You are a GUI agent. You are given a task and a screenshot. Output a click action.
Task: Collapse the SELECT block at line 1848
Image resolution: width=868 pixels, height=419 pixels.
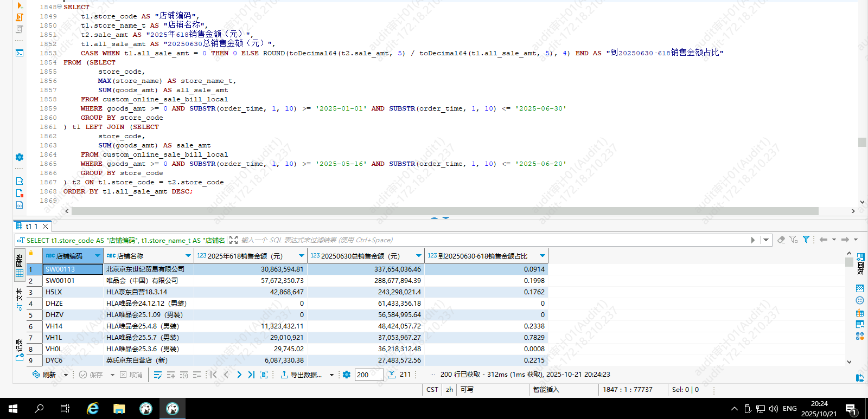59,7
